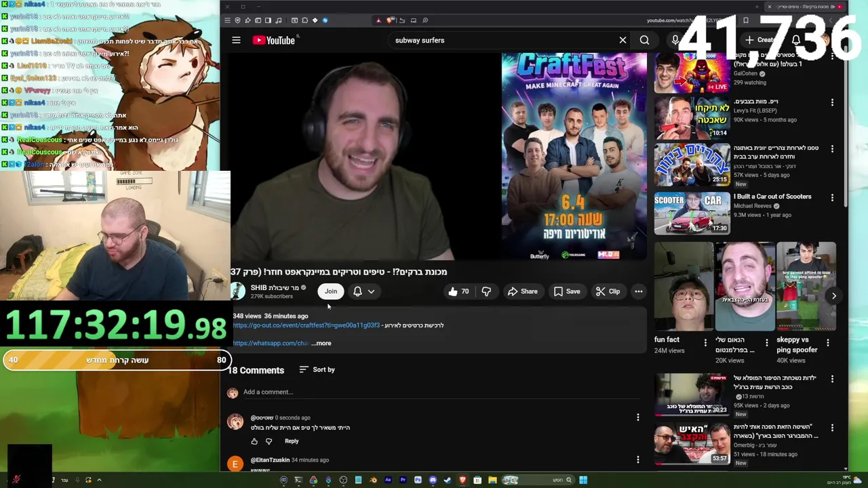868x488 pixels.
Task: Like the top comment posted 0 seconds ago
Action: 254,441
